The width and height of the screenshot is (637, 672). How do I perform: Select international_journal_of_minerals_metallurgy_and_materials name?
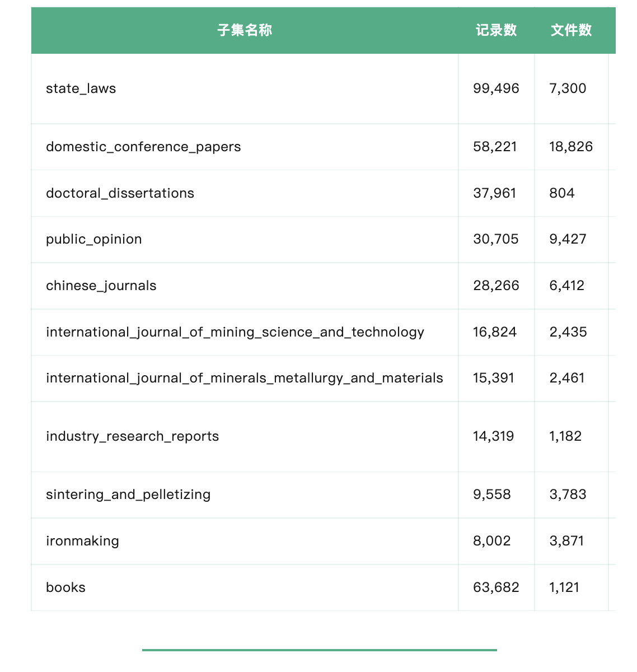[245, 379]
